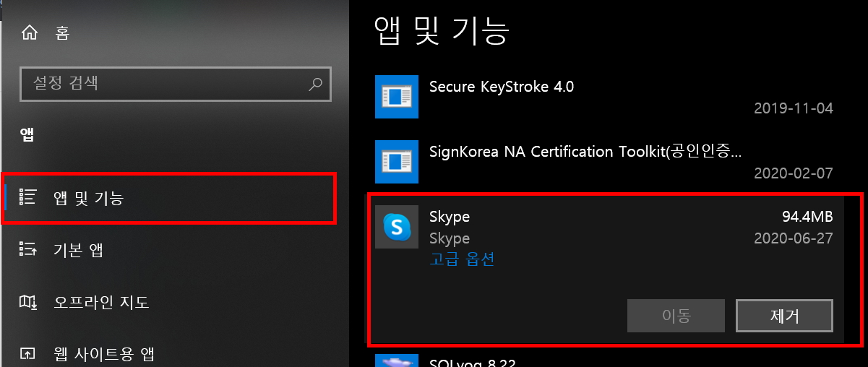The width and height of the screenshot is (868, 367).
Task: Click the Secure KeyStroke 4.0 app icon
Action: tap(397, 96)
